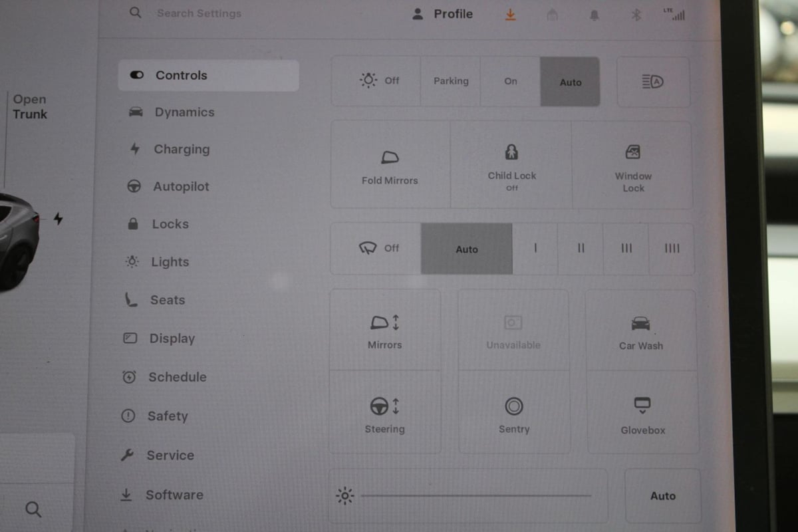Click the Search Settings field

pos(199,13)
